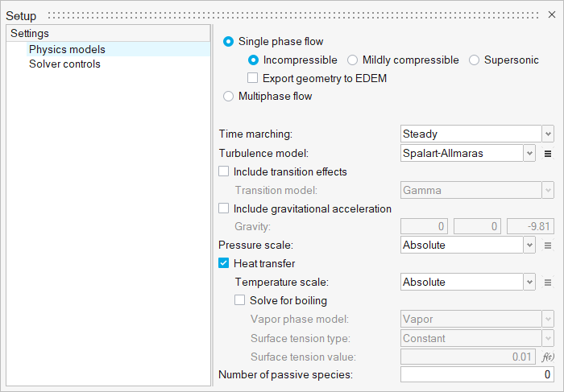Close the Setup dialog
This screenshot has height=392, width=564.
pos(552,15)
